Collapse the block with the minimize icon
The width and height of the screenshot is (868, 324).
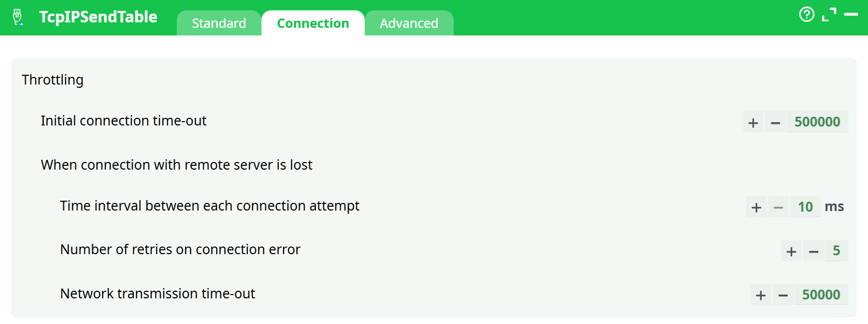[852, 15]
